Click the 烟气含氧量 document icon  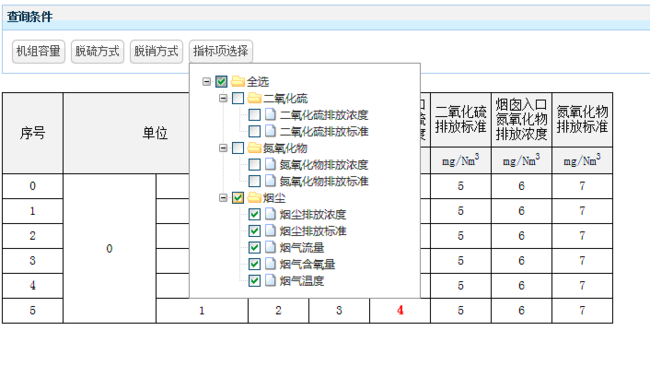tap(270, 264)
